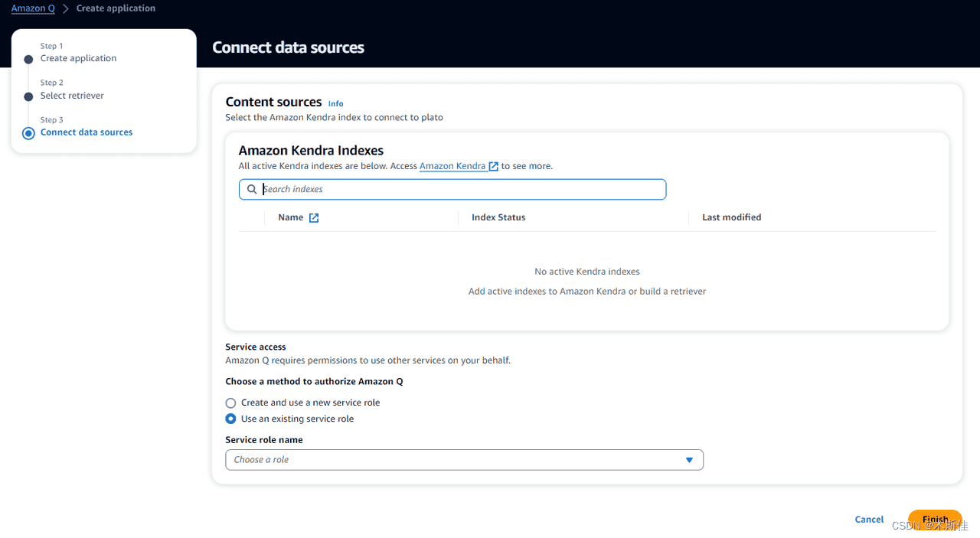Click the filled Step 1 progress circle
The width and height of the screenshot is (980, 538).
pyautogui.click(x=28, y=58)
